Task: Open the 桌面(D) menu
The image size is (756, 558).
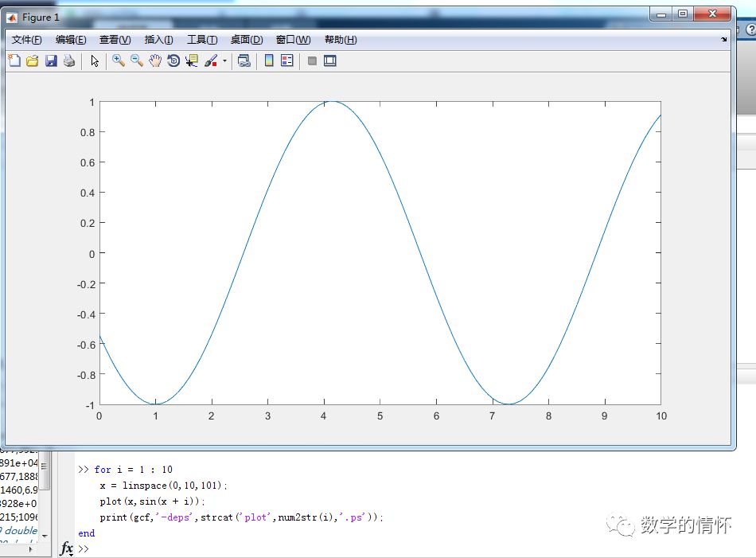Action: (247, 40)
